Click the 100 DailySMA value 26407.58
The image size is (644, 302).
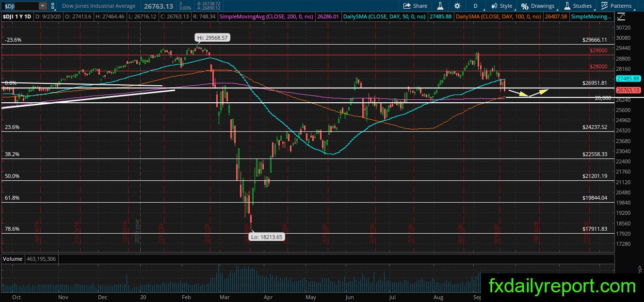557,16
